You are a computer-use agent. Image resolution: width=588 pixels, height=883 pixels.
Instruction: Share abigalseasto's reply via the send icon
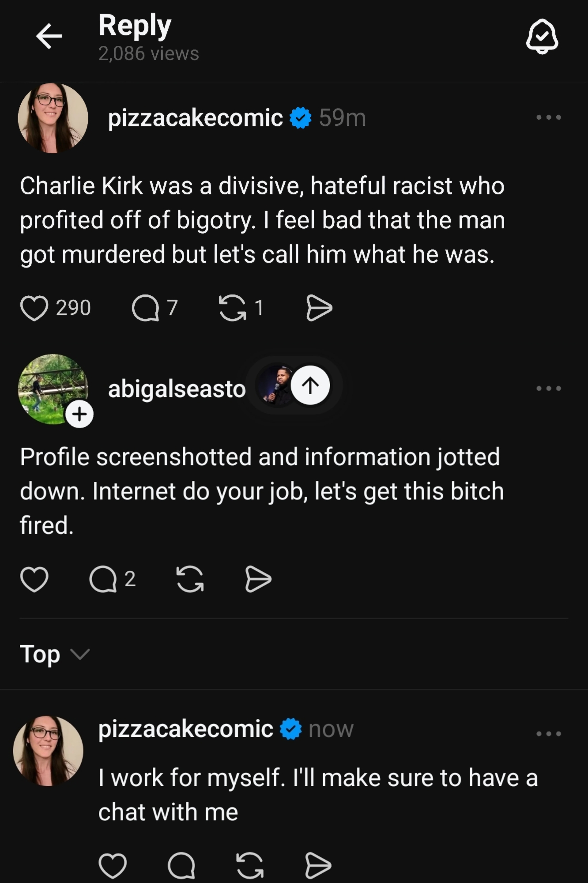258,579
